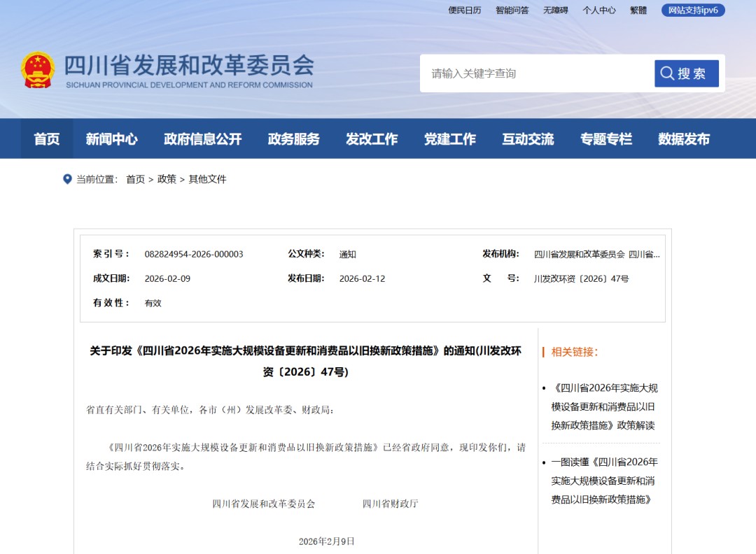
Task: Click the signature 四川省发展和改革委员会 in article
Action: pyautogui.click(x=264, y=504)
